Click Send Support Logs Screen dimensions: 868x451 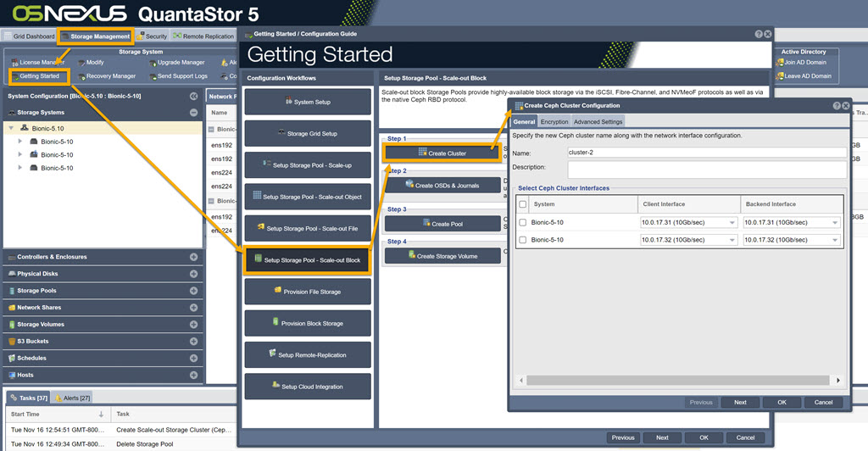click(178, 76)
